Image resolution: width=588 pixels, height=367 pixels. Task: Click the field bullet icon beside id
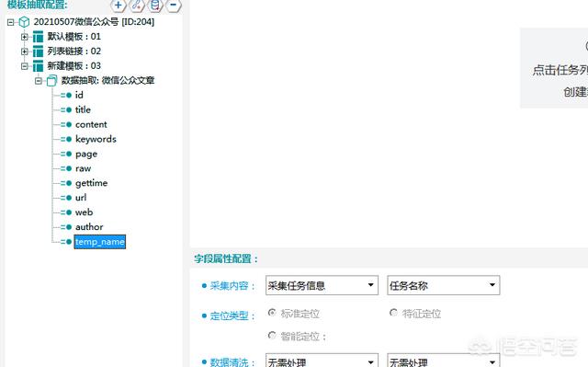click(66, 96)
